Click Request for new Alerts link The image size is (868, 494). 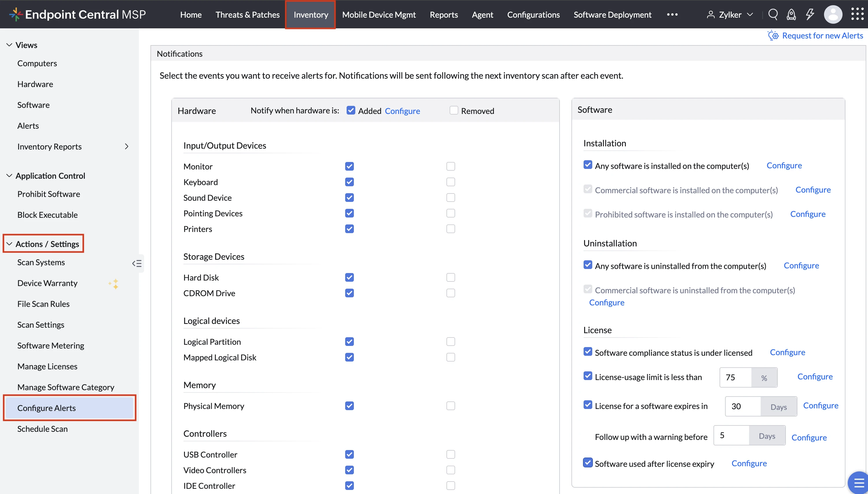point(822,36)
